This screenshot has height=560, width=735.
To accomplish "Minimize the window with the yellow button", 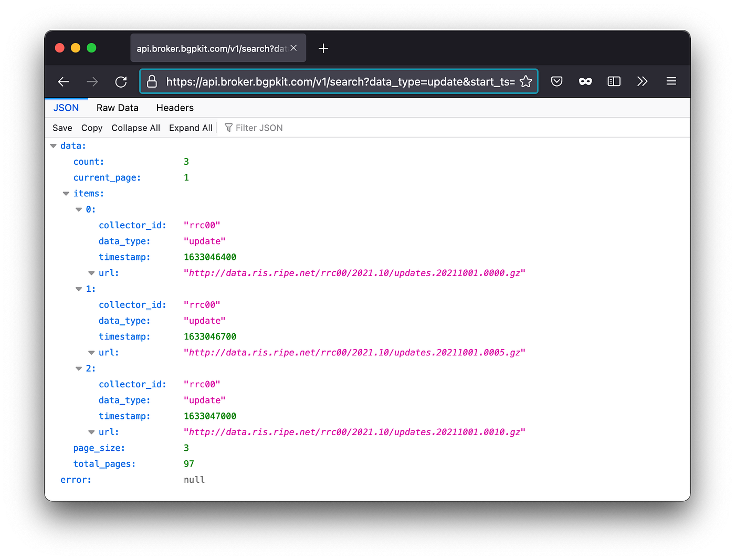I will click(76, 48).
